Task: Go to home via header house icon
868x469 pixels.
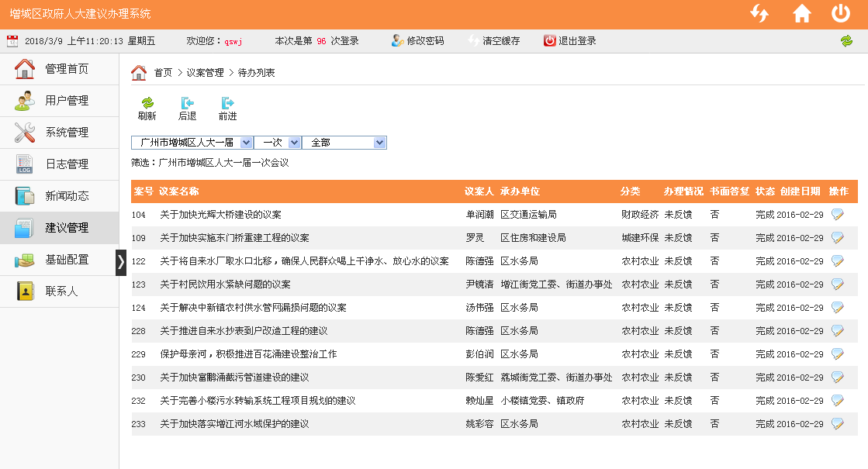Action: coord(801,13)
